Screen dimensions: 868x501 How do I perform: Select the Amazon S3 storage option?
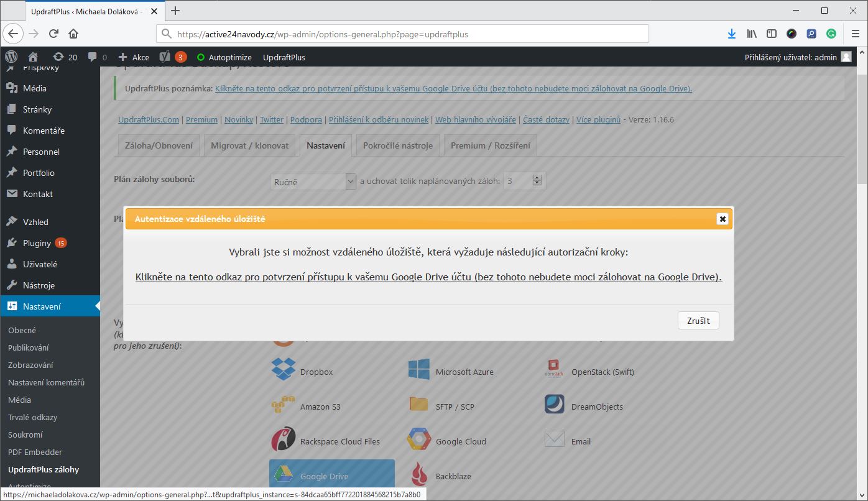284,407
